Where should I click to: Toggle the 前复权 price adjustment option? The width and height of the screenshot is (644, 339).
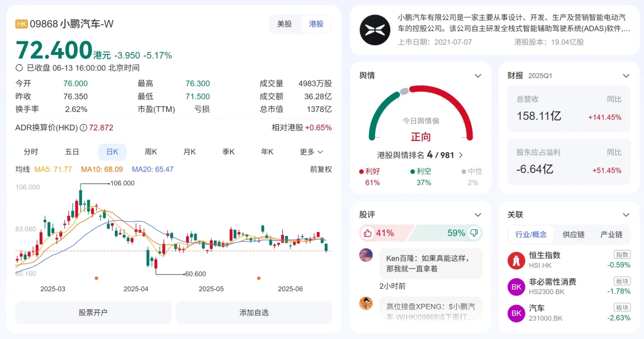pyautogui.click(x=321, y=169)
